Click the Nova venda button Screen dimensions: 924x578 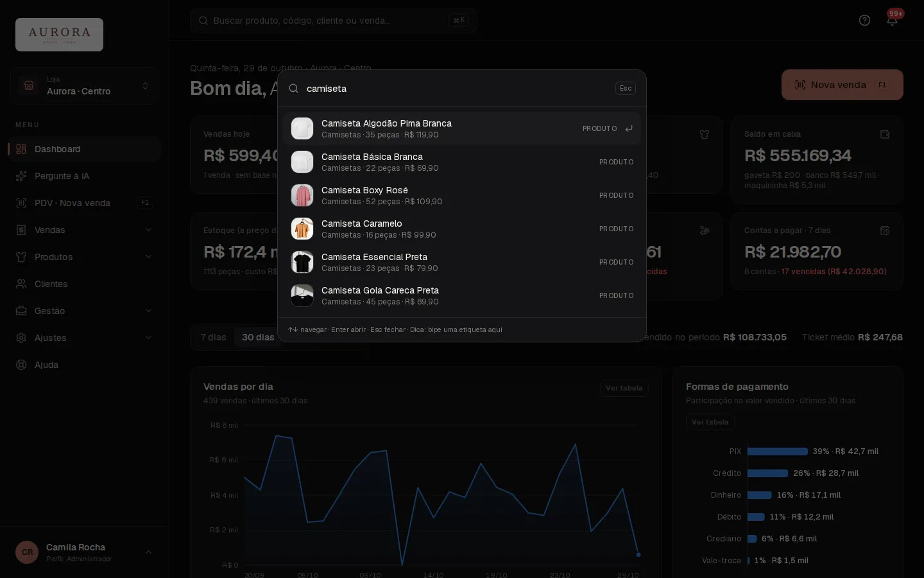tap(842, 85)
